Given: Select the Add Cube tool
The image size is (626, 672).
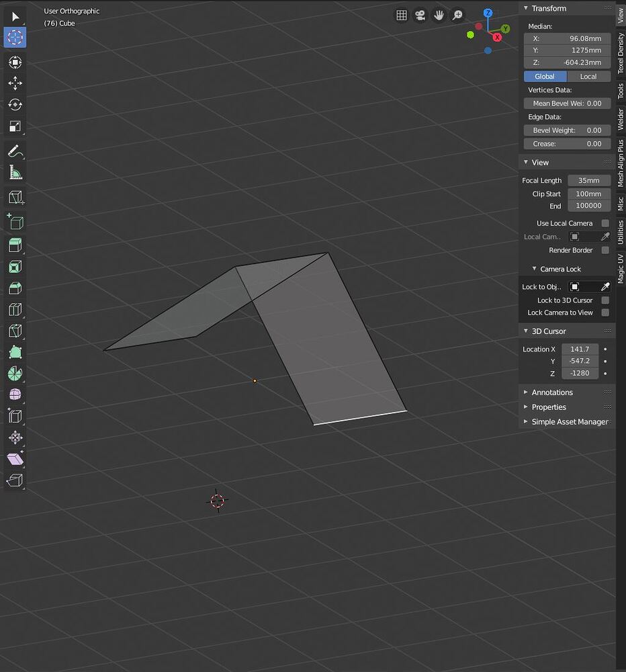Looking at the screenshot, I should click(15, 222).
